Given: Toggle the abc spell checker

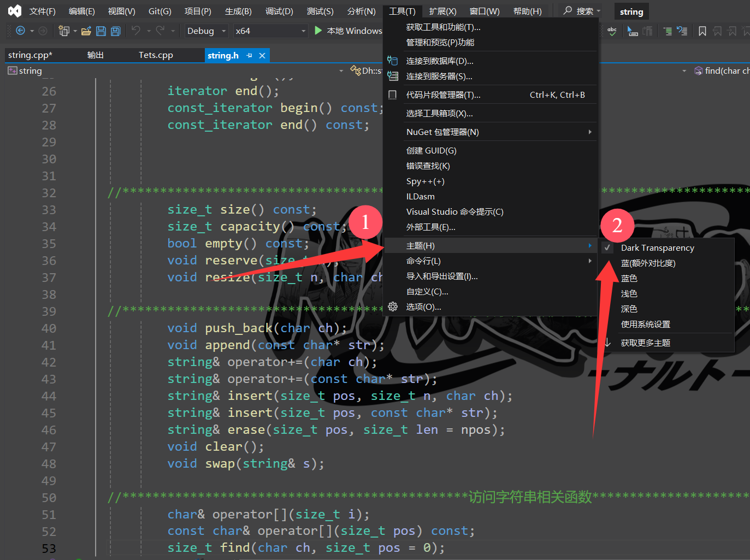Looking at the screenshot, I should [x=612, y=31].
